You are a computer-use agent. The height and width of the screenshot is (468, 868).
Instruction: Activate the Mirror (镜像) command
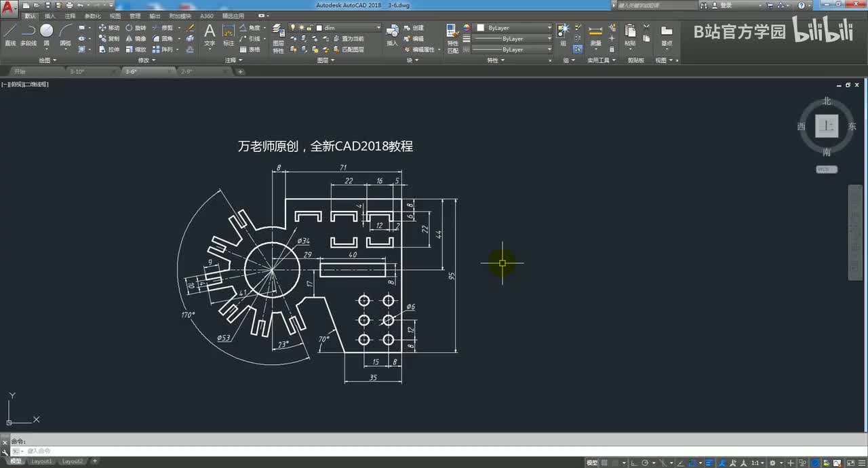tap(136, 39)
